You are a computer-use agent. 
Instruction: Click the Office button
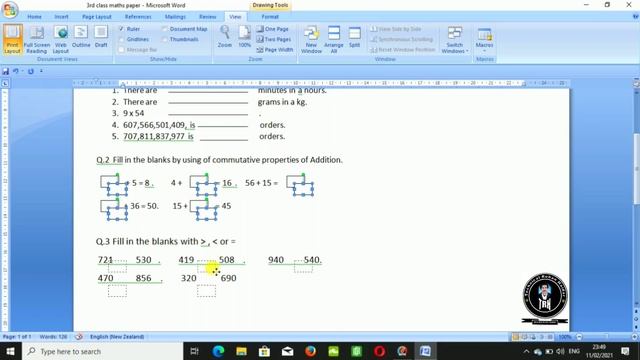pos(9,9)
